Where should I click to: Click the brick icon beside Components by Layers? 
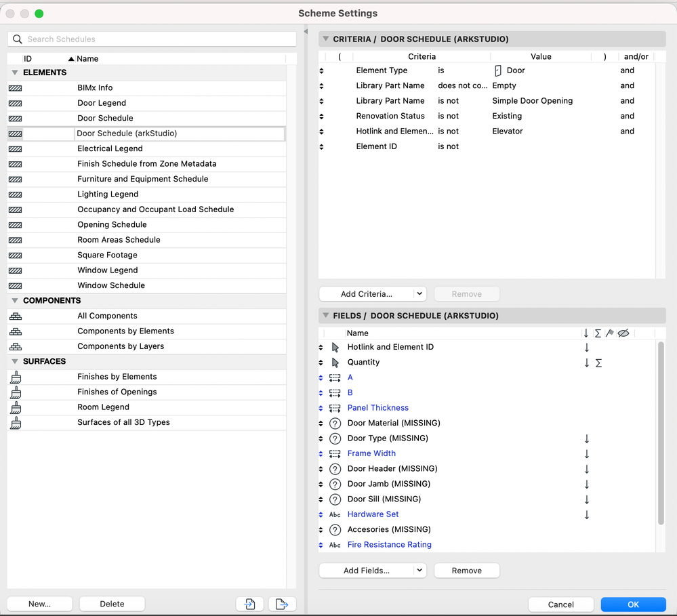(16, 347)
